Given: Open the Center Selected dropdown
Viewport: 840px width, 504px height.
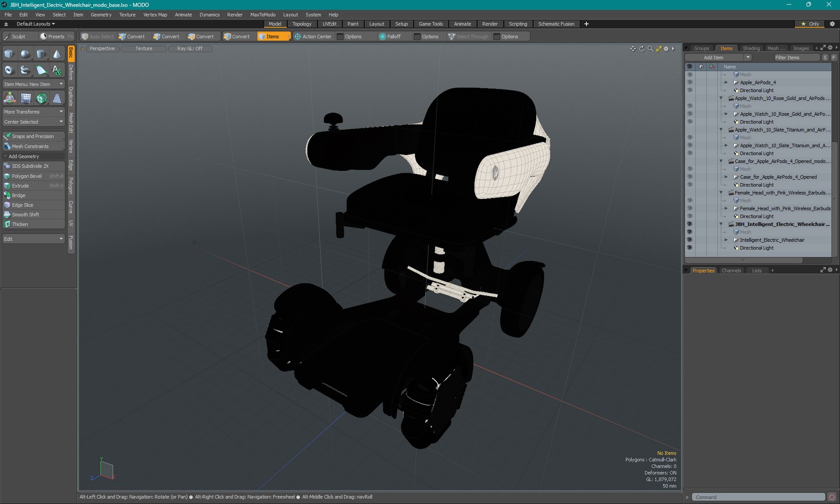Looking at the screenshot, I should pos(34,122).
